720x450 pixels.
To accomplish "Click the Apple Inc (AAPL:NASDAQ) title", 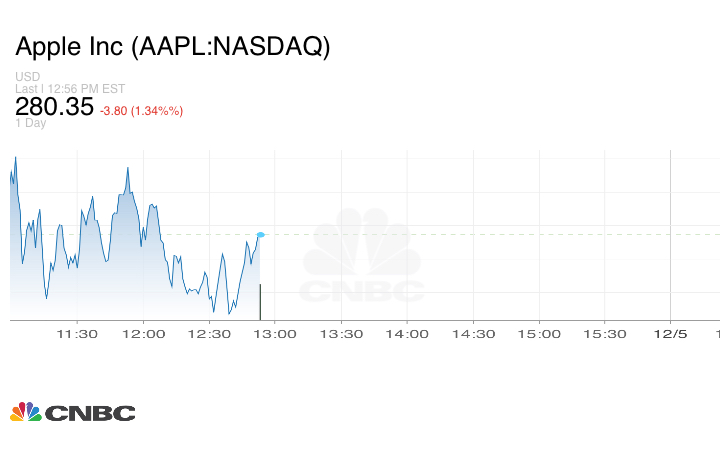I will 172,47.
